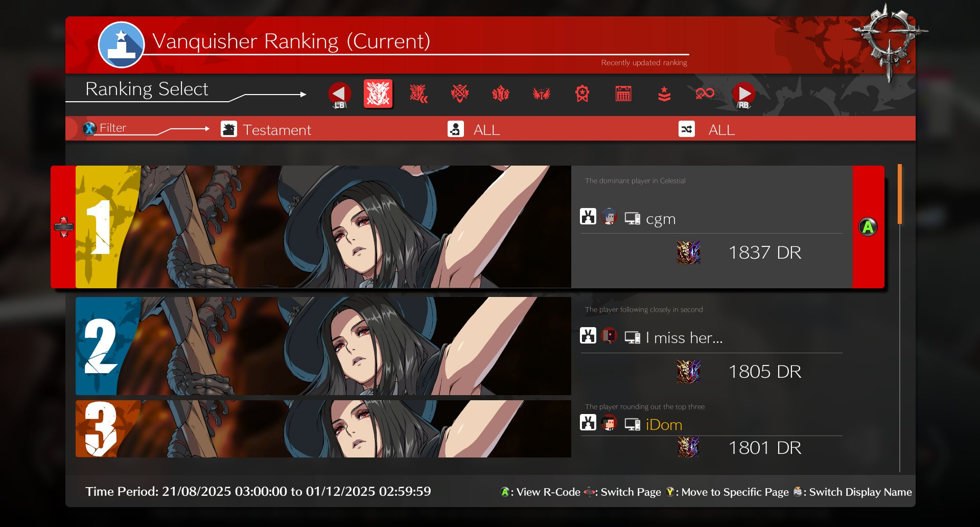Image resolution: width=980 pixels, height=527 pixels.
Task: Click the rank emblem beside 1801 DR
Action: point(689,447)
